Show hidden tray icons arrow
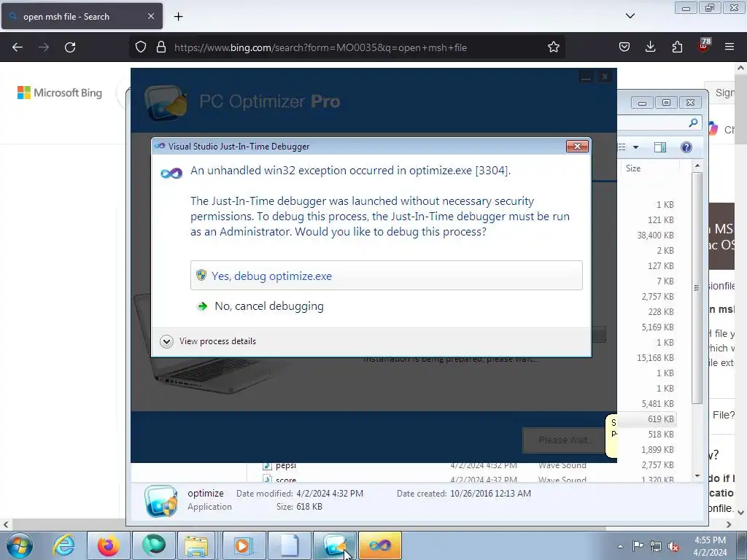 [x=620, y=546]
